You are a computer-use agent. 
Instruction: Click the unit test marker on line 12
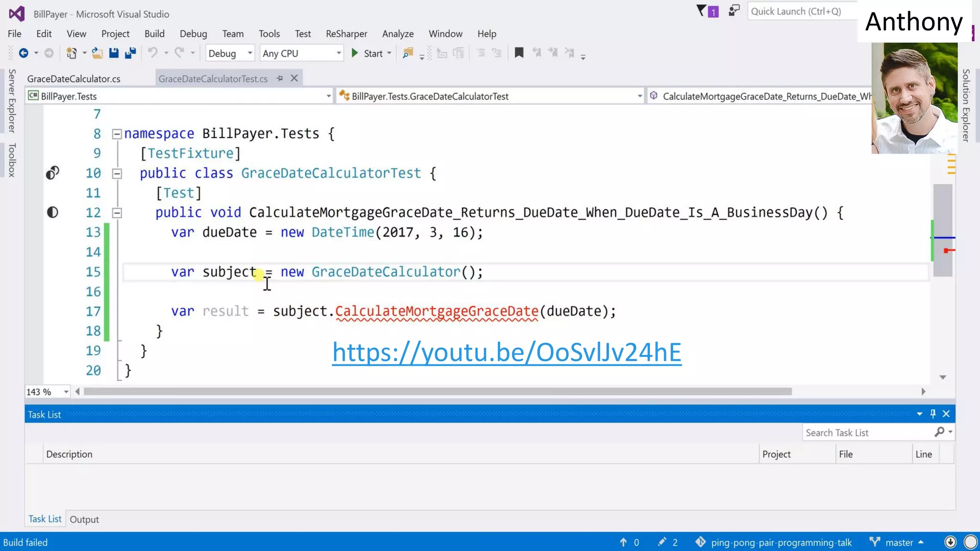click(52, 212)
